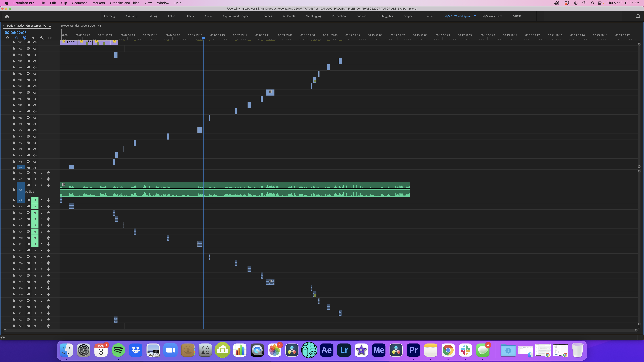Switch to the 10,000 Wonder_Greenscreen_V1 sequence tab

pos(81,26)
